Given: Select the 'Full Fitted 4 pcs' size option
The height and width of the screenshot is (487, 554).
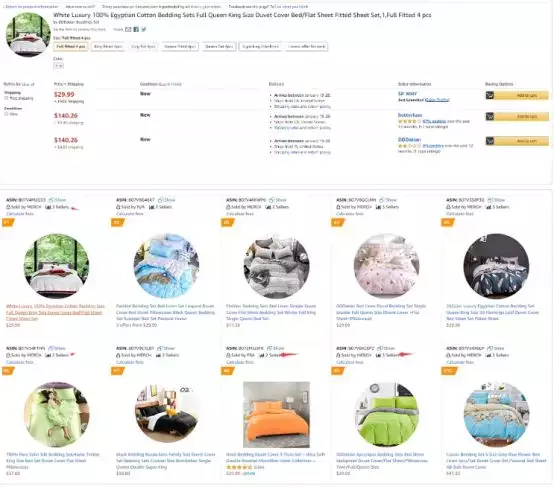Looking at the screenshot, I should coord(71,47).
